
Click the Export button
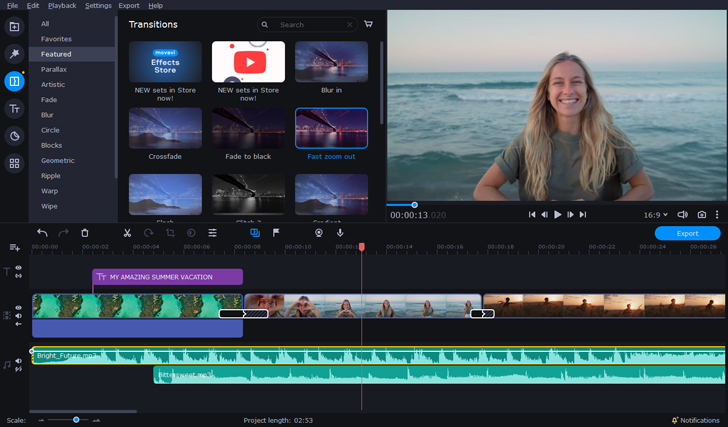point(688,233)
